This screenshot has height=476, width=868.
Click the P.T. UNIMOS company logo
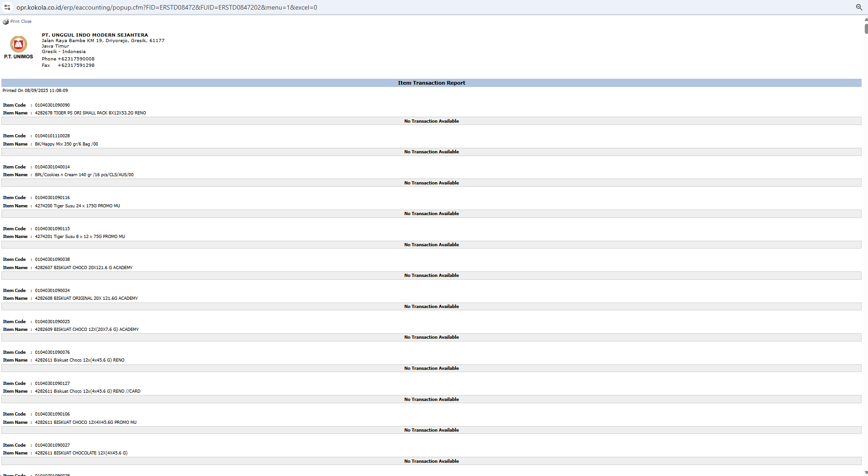[19, 47]
